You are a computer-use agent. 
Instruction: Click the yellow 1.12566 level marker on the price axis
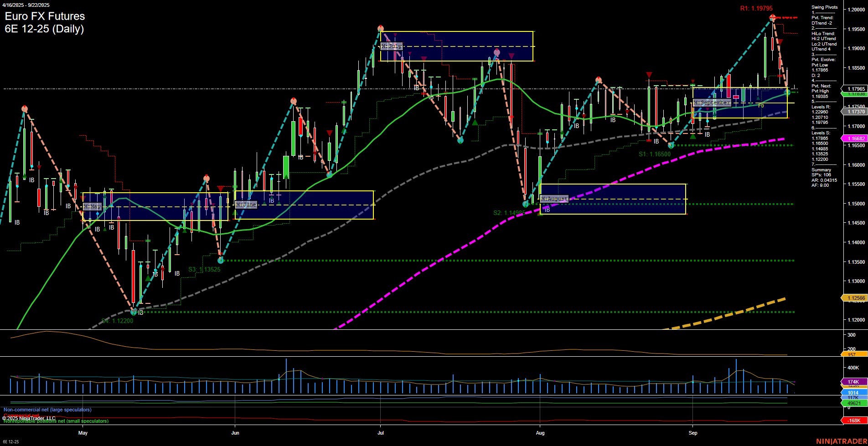pyautogui.click(x=854, y=298)
